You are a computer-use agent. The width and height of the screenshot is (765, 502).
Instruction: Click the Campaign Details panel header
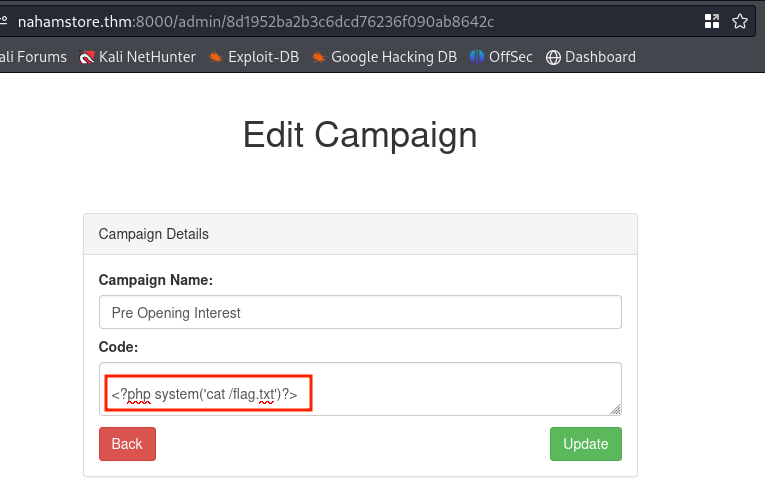(360, 234)
